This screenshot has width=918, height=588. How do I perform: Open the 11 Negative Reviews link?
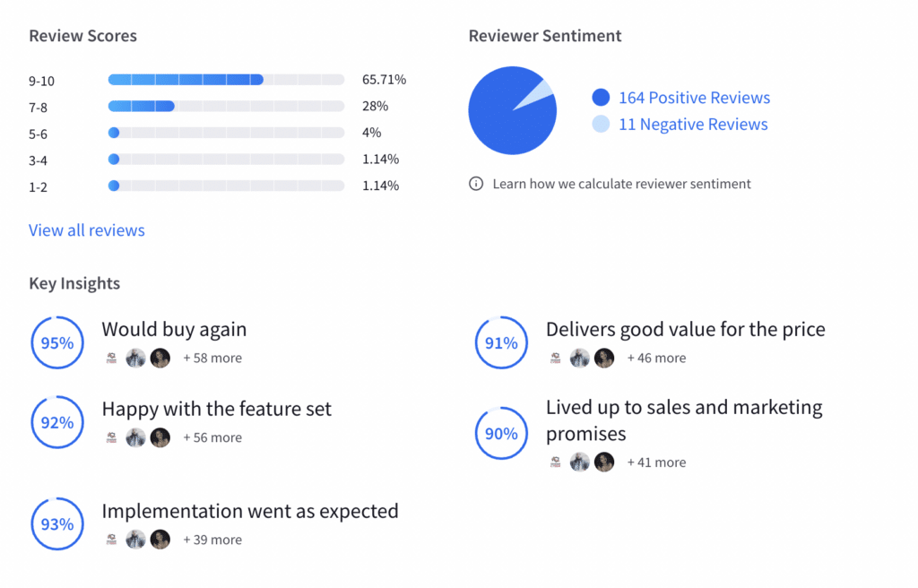tap(693, 125)
